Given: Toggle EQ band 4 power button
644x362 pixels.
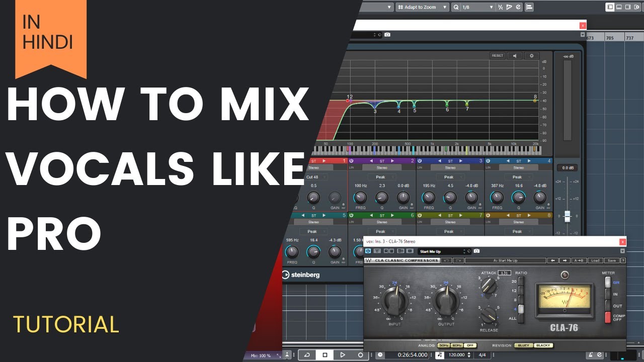Looking at the screenshot, I should coord(488,161).
